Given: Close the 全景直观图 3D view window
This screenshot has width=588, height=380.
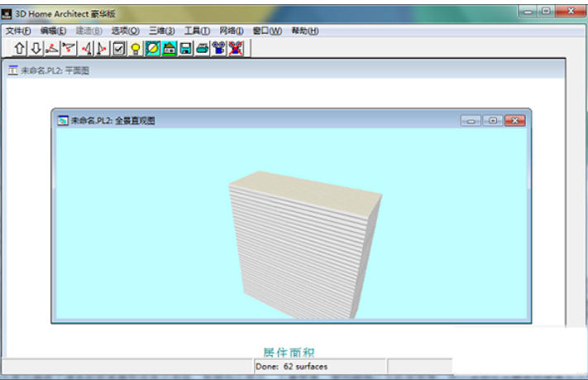Looking at the screenshot, I should pyautogui.click(x=514, y=121).
